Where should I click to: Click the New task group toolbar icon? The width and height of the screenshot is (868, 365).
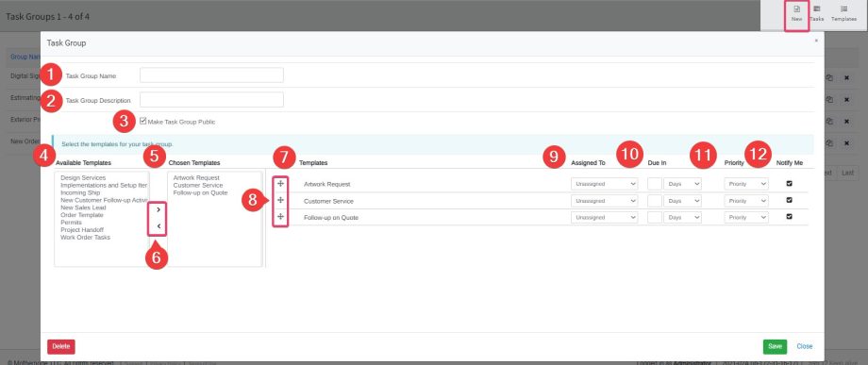(x=796, y=14)
